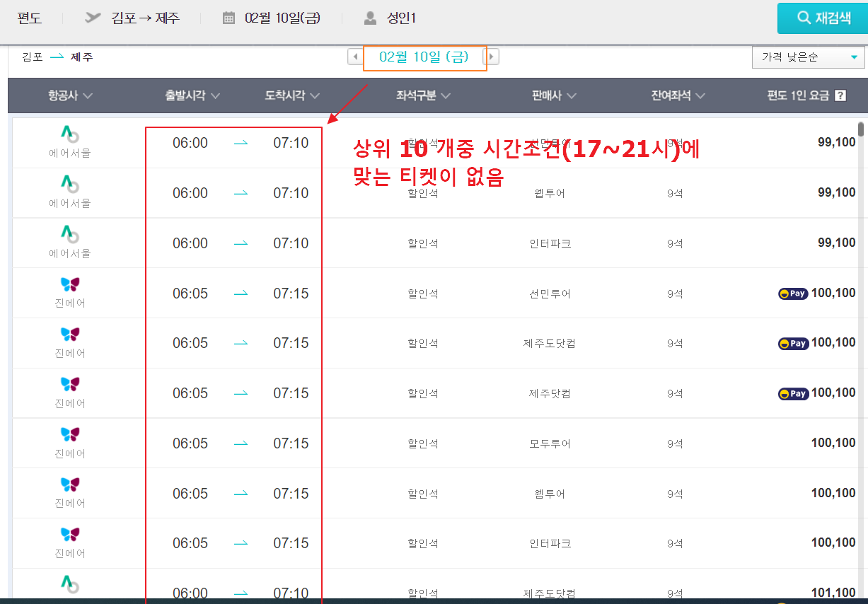868x604 pixels.
Task: Click the help icon next to 편도 1인 요금
Action: (840, 95)
